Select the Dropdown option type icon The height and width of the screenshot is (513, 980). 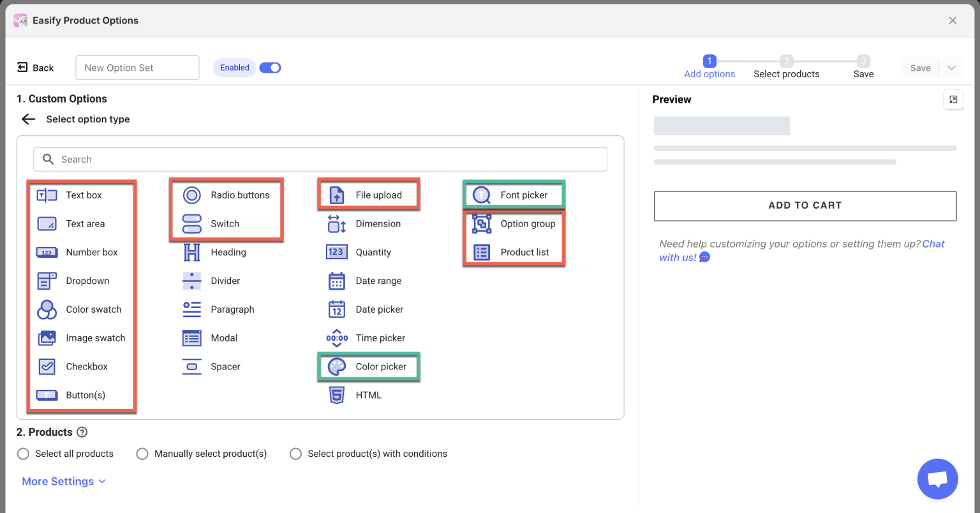coord(47,281)
